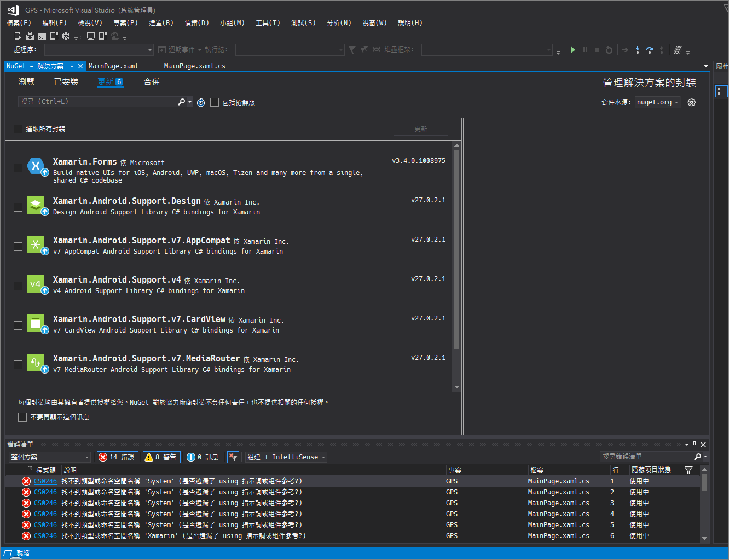Open the nuget.org package source dropdown

pyautogui.click(x=657, y=102)
